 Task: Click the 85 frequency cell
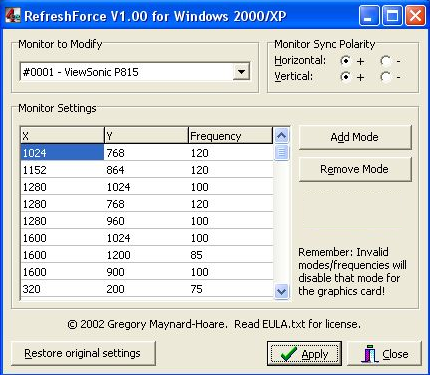coord(231,255)
